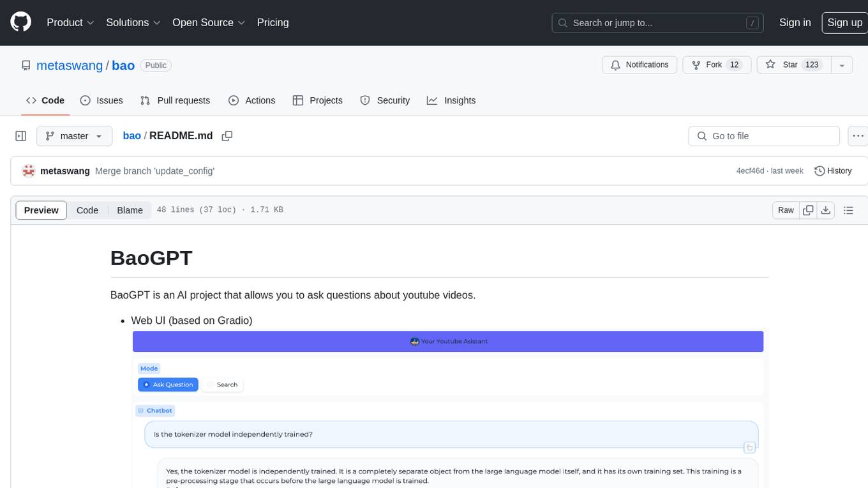Image resolution: width=868 pixels, height=488 pixels.
Task: Select the Preview view
Action: [x=41, y=210]
